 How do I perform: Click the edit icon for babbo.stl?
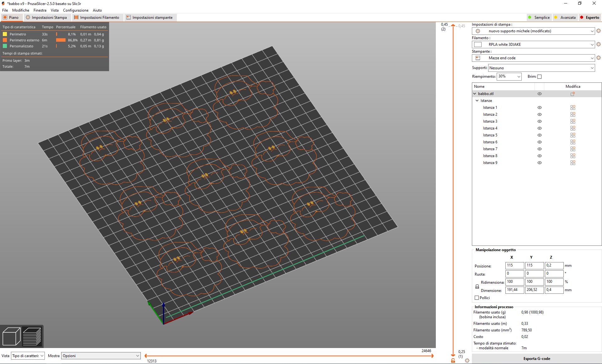point(573,94)
